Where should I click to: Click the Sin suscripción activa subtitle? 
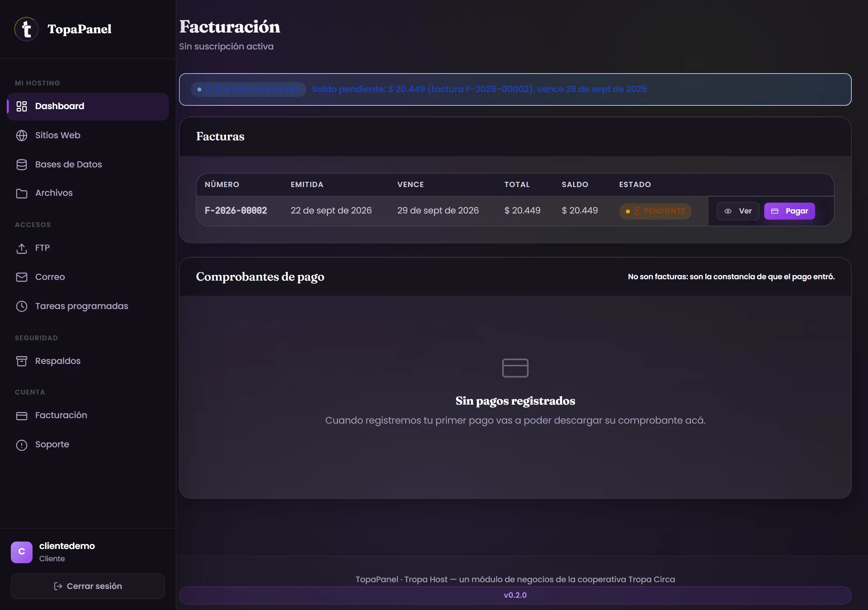[x=226, y=46]
